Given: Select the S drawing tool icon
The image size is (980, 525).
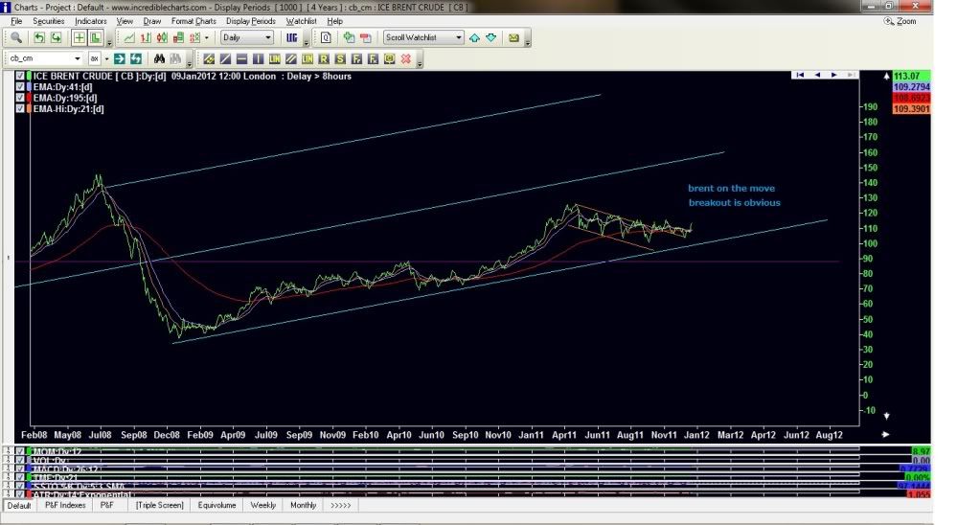Looking at the screenshot, I should click(x=340, y=58).
